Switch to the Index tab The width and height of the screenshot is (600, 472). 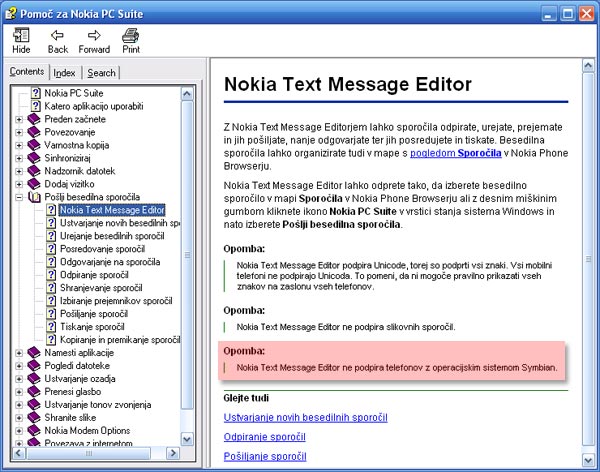point(64,73)
